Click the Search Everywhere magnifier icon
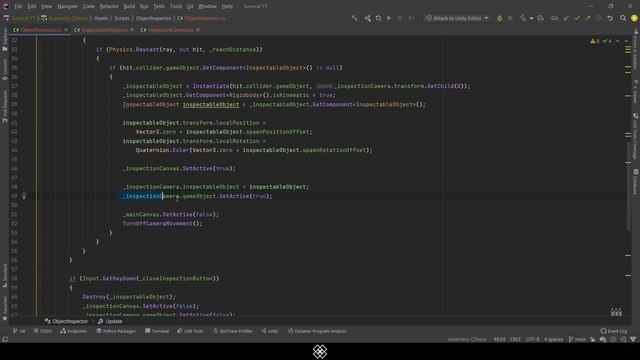640x360 pixels. point(623,18)
